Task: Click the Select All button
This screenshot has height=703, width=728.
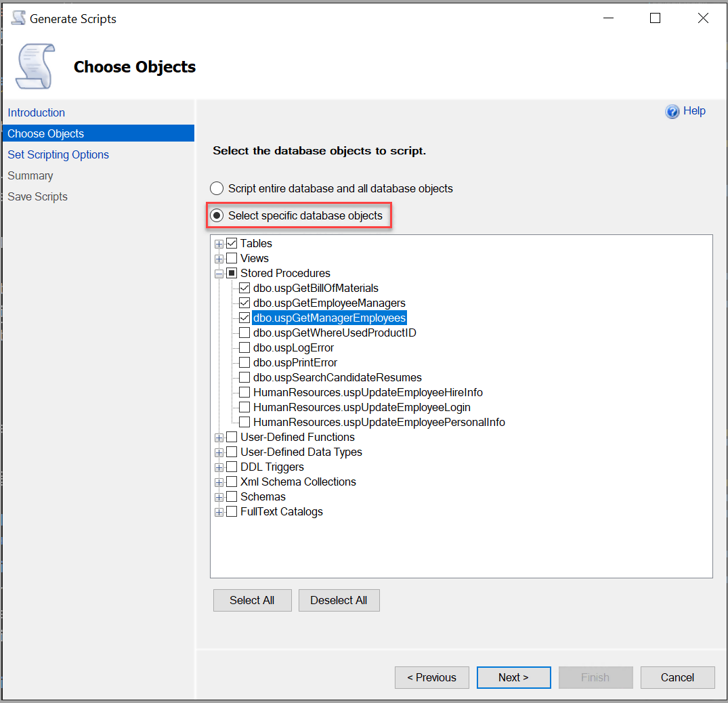Action: tap(252, 600)
